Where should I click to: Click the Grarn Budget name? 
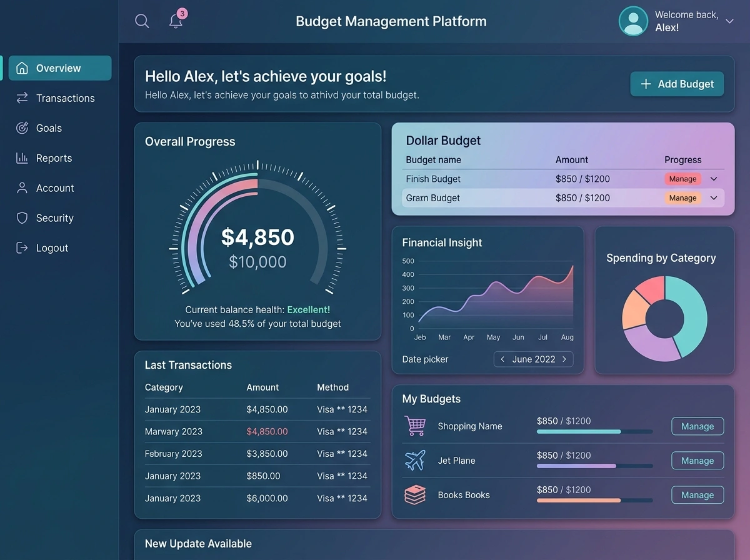pyautogui.click(x=432, y=198)
